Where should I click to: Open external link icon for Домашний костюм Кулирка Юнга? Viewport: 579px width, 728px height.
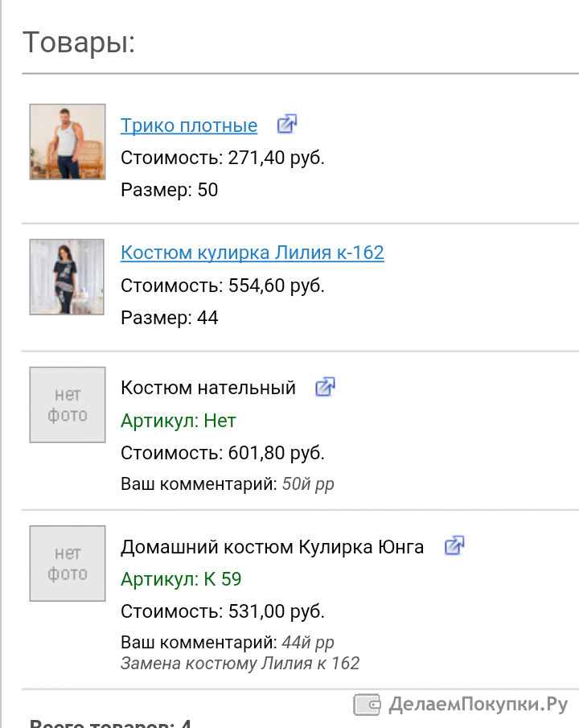point(454,545)
